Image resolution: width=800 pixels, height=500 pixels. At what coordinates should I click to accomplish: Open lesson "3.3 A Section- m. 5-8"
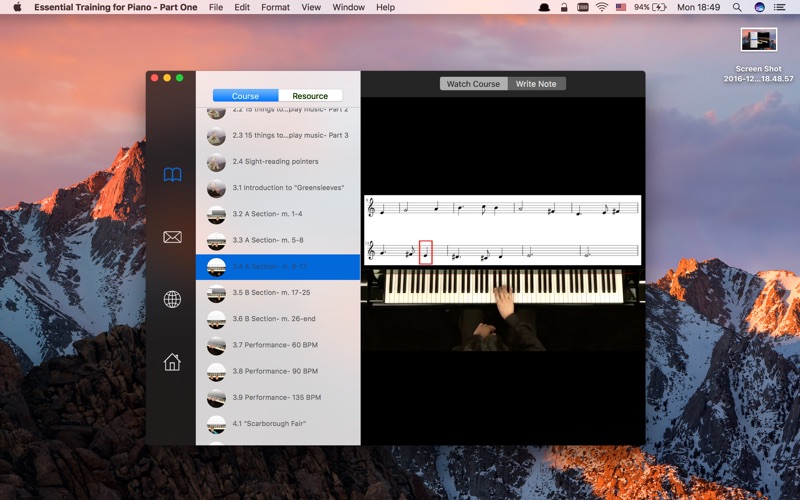point(278,240)
